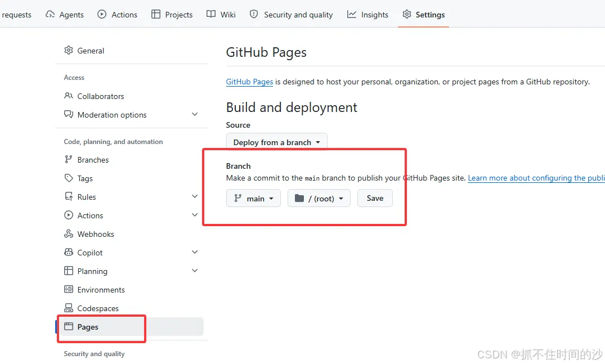
Task: Click the General gear icon in sidebar
Action: (x=68, y=50)
